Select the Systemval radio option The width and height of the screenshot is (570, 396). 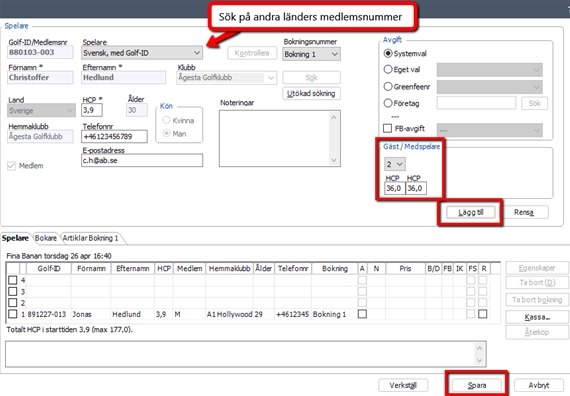point(388,53)
